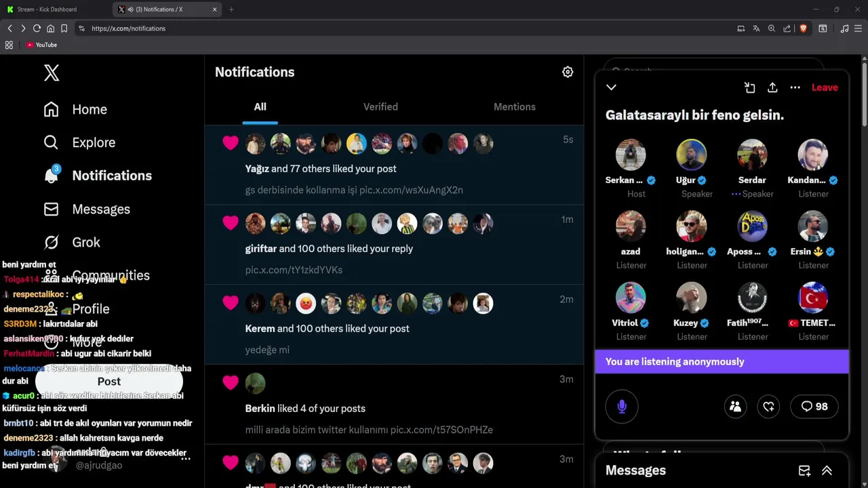
Task: Click the Notifications bell icon
Action: [52, 175]
